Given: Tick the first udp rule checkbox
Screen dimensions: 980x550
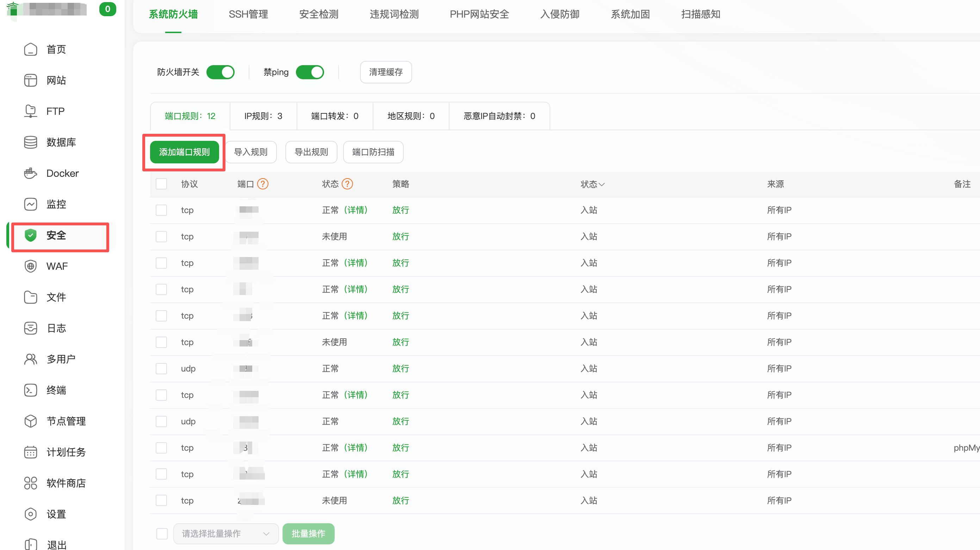Looking at the screenshot, I should (x=161, y=369).
